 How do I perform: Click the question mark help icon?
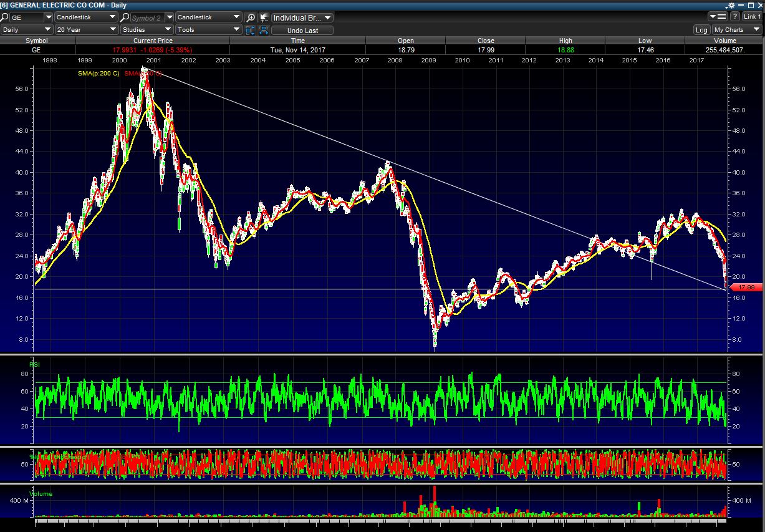(735, 17)
